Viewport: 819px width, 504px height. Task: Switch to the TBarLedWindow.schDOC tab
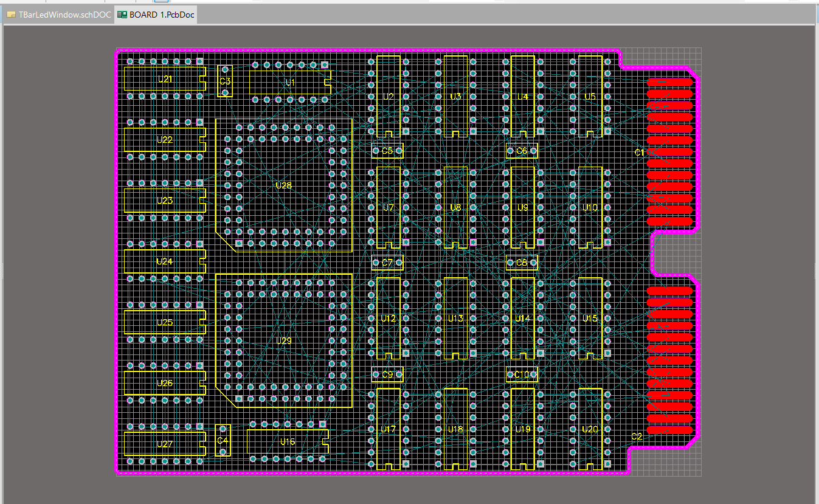pos(58,14)
